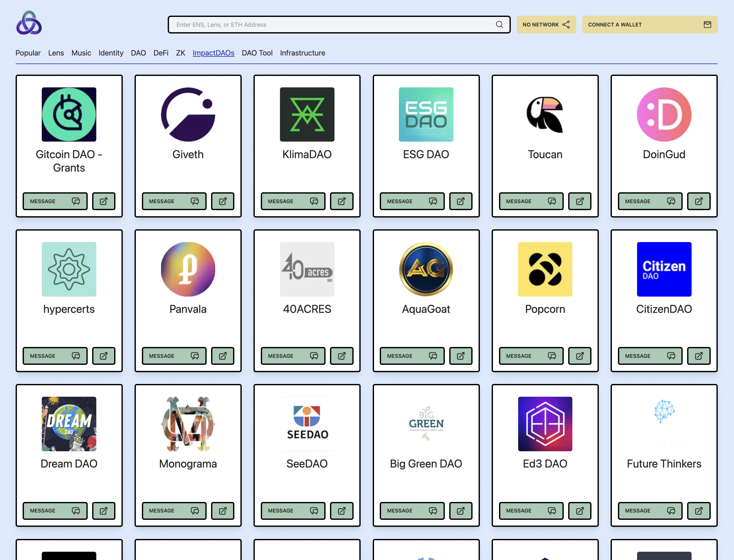Message Dream DAO
This screenshot has height=560, width=734.
[55, 510]
